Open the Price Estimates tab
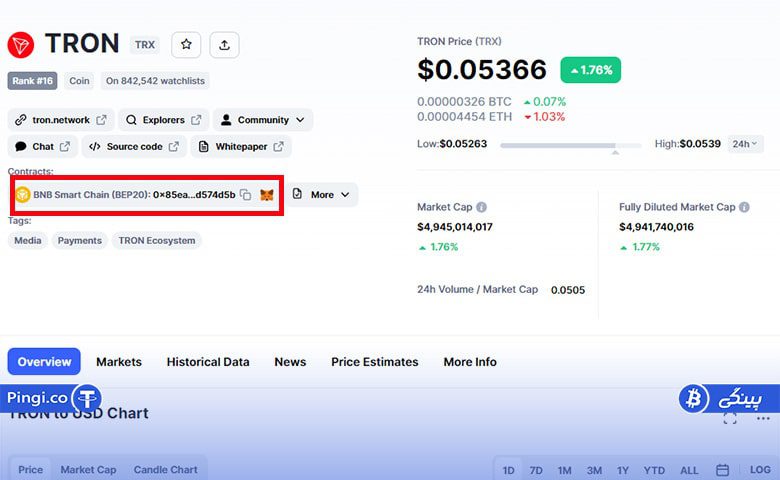The image size is (780, 480). click(x=375, y=362)
